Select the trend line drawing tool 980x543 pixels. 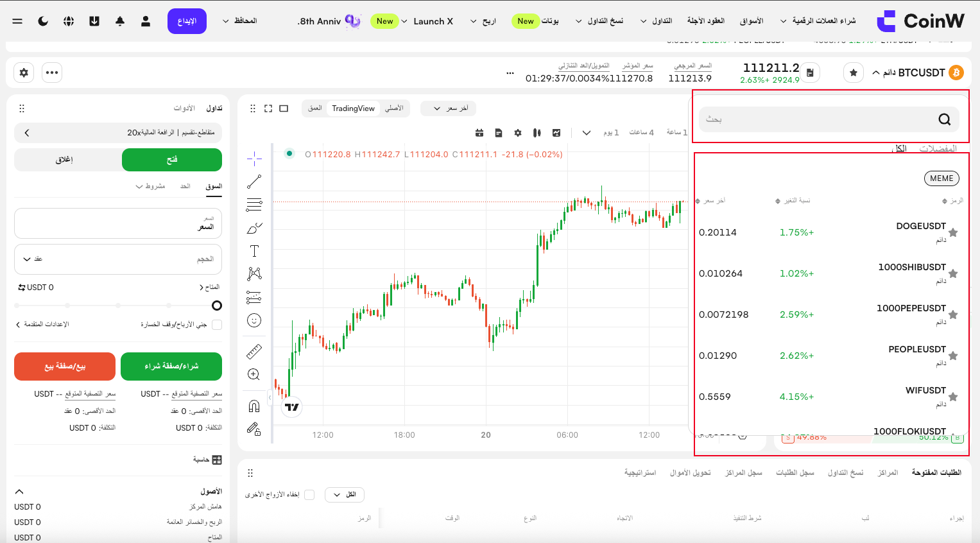[x=254, y=182]
